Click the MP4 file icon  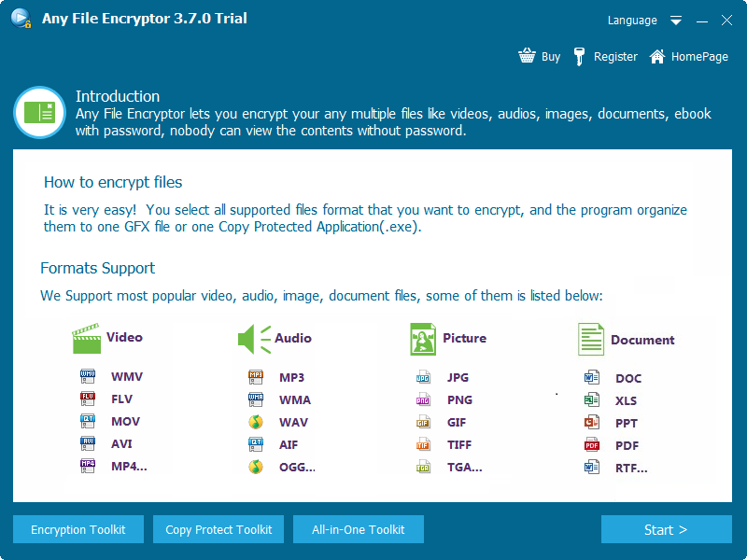(x=88, y=466)
